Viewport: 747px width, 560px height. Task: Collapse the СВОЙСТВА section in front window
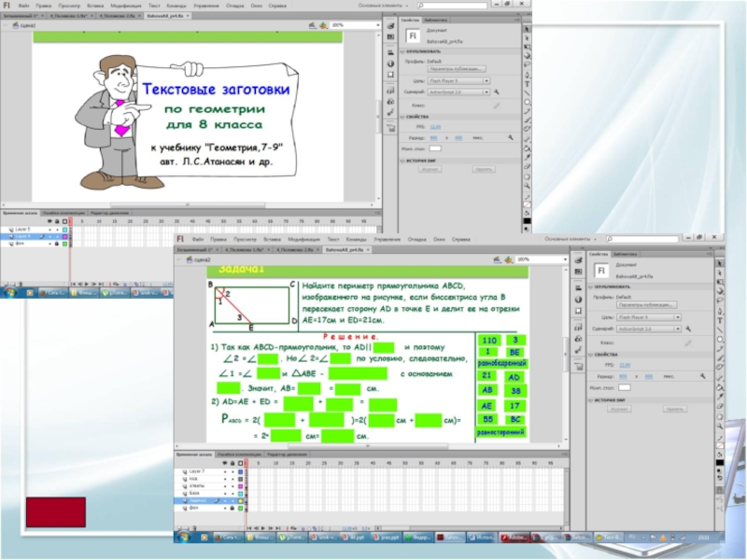(x=591, y=355)
